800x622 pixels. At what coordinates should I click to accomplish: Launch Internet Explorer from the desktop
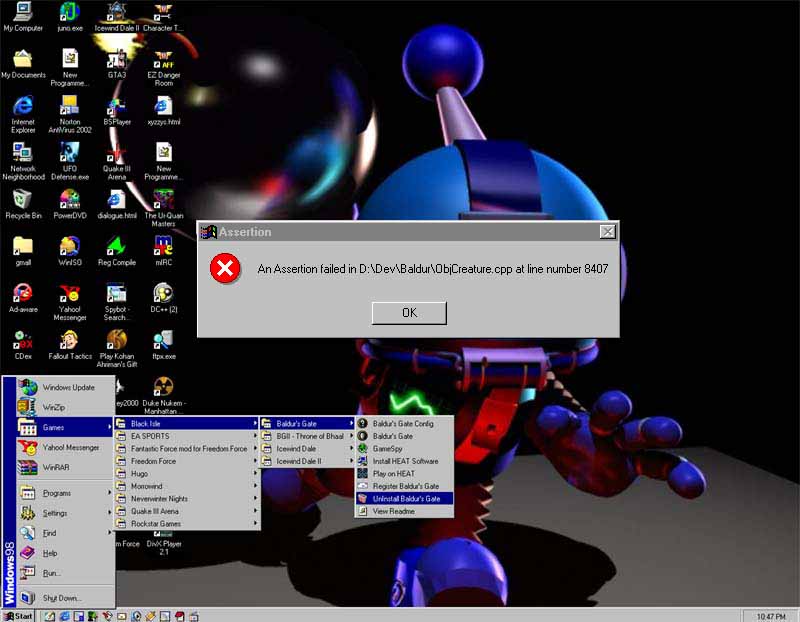coord(23,115)
